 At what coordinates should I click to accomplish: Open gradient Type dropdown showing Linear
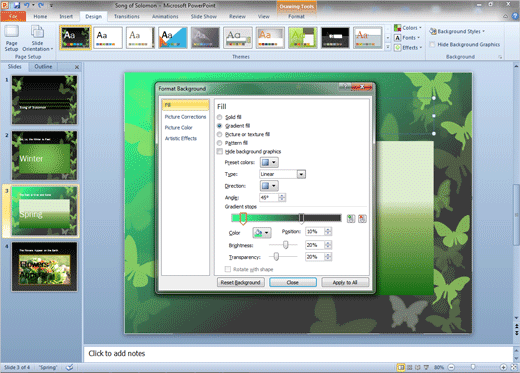[301, 174]
